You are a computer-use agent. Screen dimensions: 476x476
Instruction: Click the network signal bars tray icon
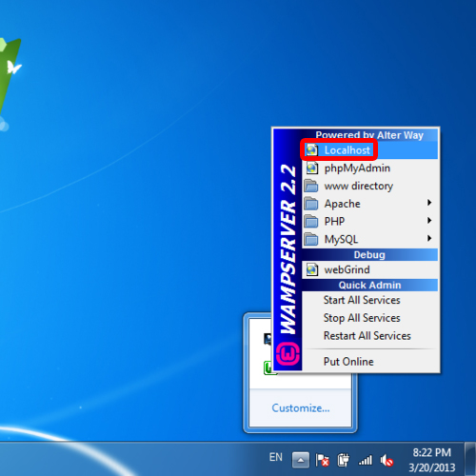pyautogui.click(x=366, y=460)
